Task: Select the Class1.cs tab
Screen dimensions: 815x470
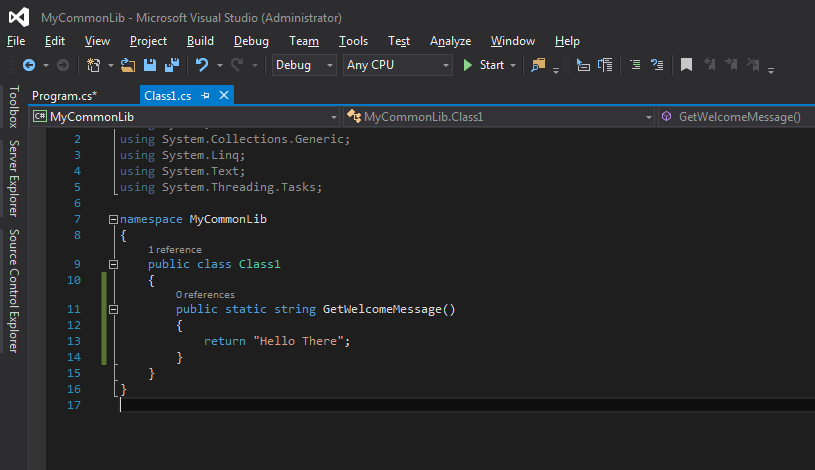Action: (x=167, y=96)
